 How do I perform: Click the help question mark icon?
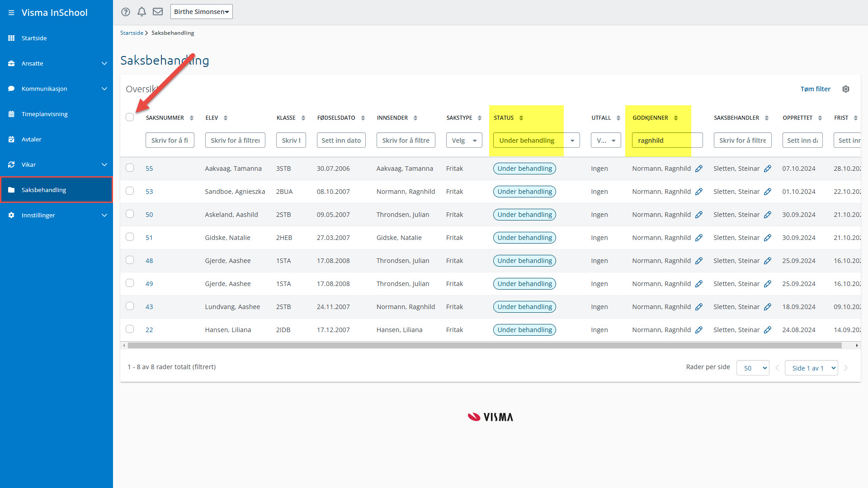(x=126, y=12)
